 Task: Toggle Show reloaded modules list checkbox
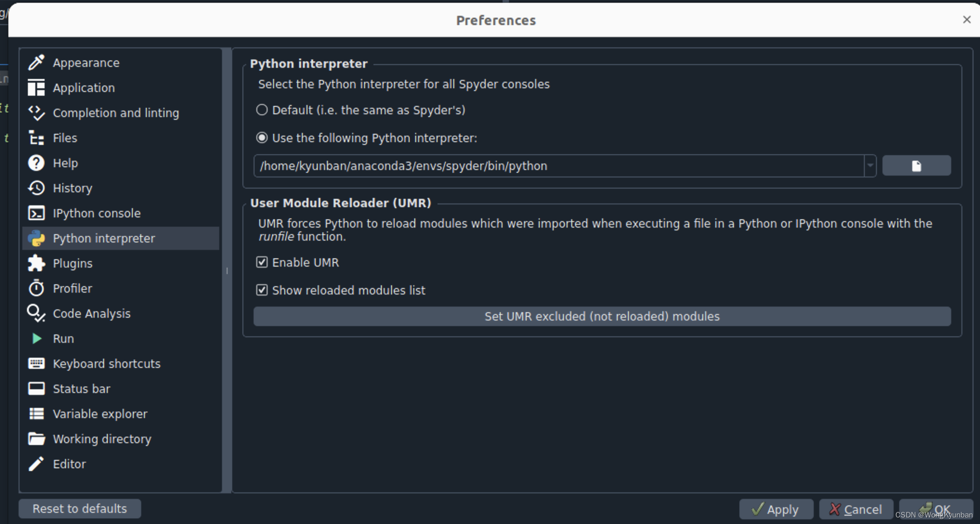tap(262, 290)
